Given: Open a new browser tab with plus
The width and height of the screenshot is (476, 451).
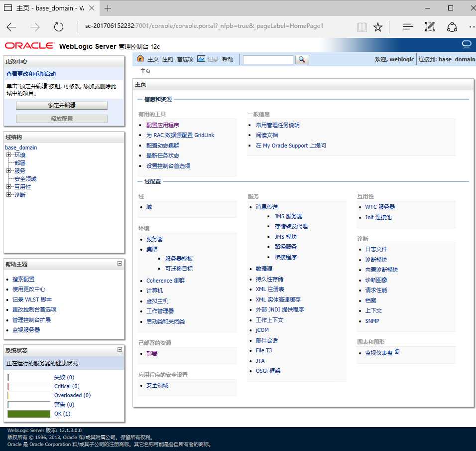Looking at the screenshot, I should 108,8.
